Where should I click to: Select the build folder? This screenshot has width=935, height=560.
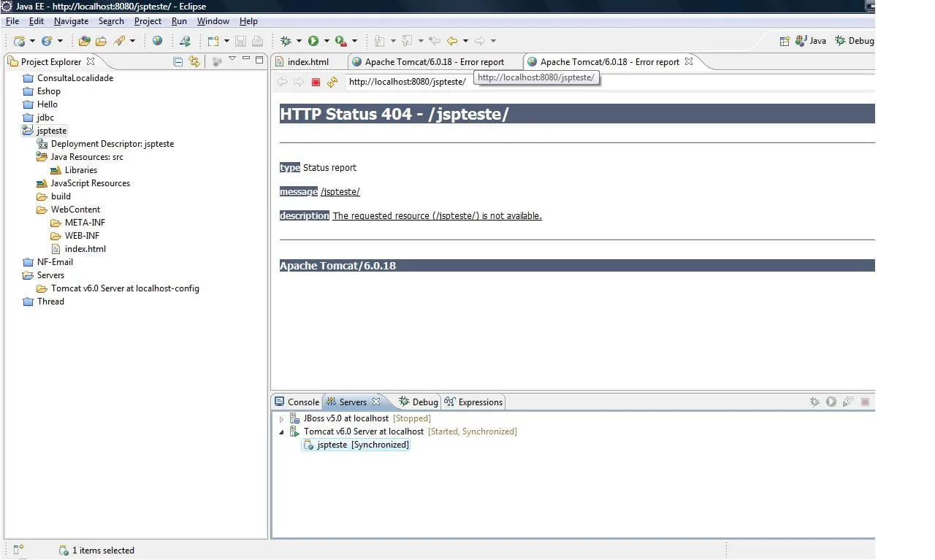pyautogui.click(x=61, y=196)
